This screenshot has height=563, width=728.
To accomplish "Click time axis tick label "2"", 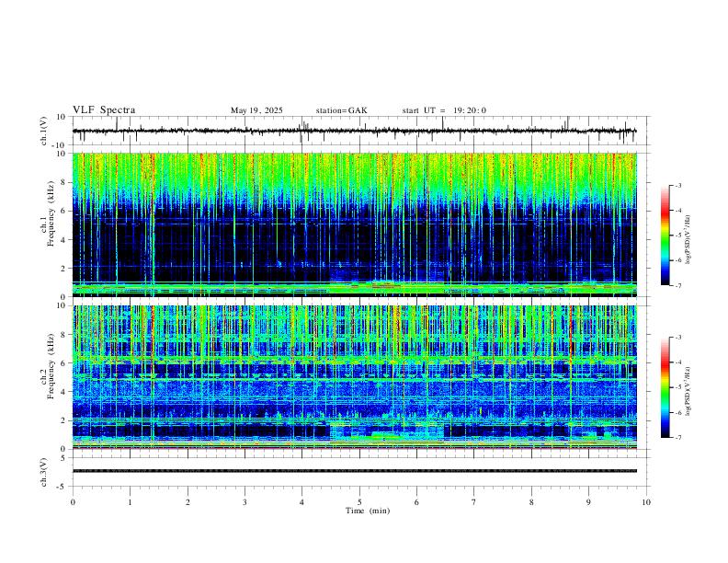I will [x=188, y=502].
